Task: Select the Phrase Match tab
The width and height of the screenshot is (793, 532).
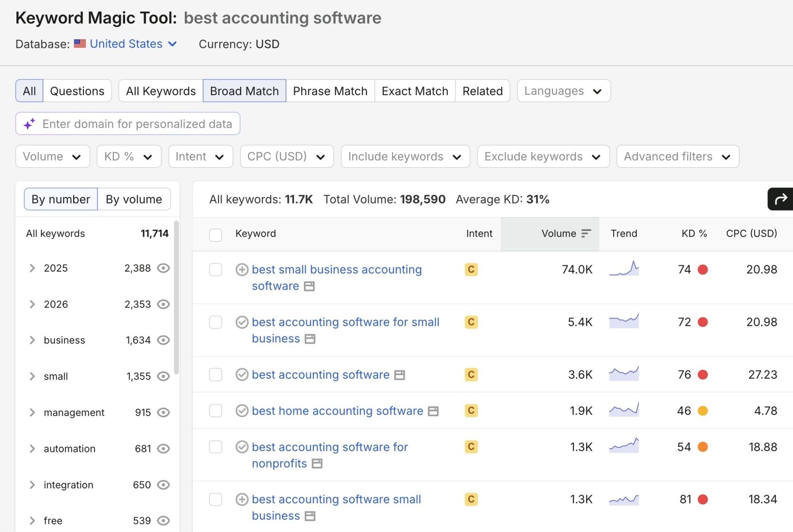Action: 330,91
